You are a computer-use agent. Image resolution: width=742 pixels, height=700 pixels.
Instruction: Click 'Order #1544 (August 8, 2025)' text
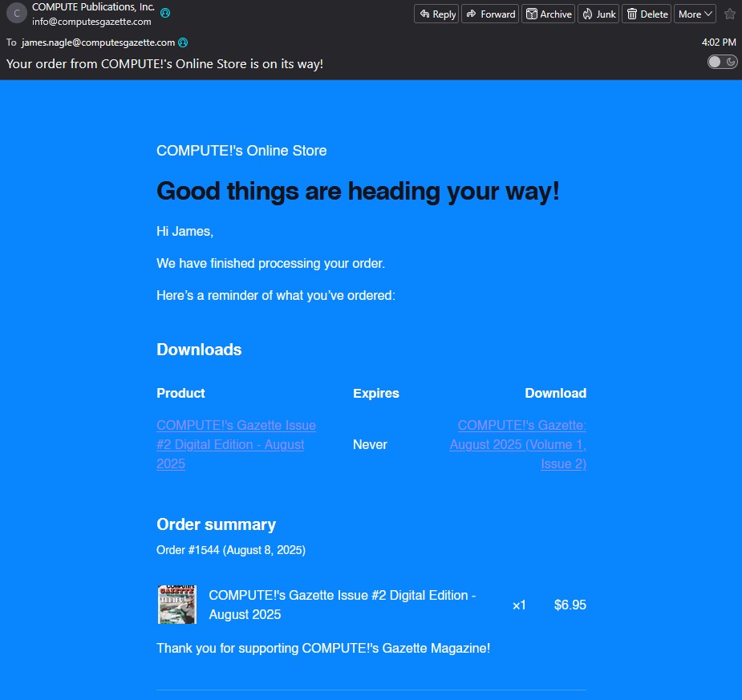[x=231, y=550]
